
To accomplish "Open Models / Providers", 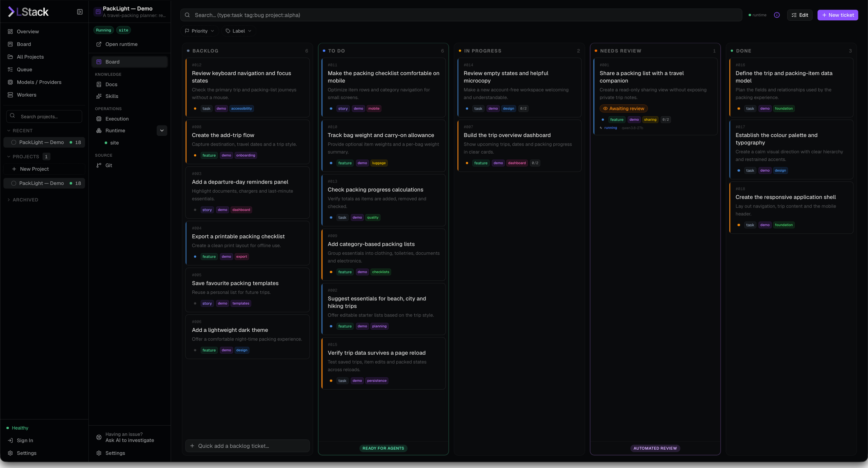I will (x=39, y=82).
